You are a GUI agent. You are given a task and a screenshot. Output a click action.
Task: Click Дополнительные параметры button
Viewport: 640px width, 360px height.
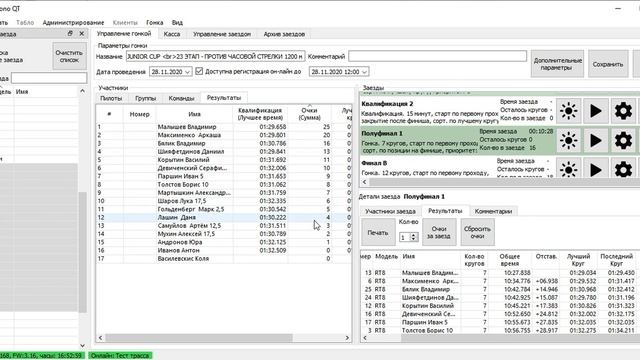tap(557, 64)
